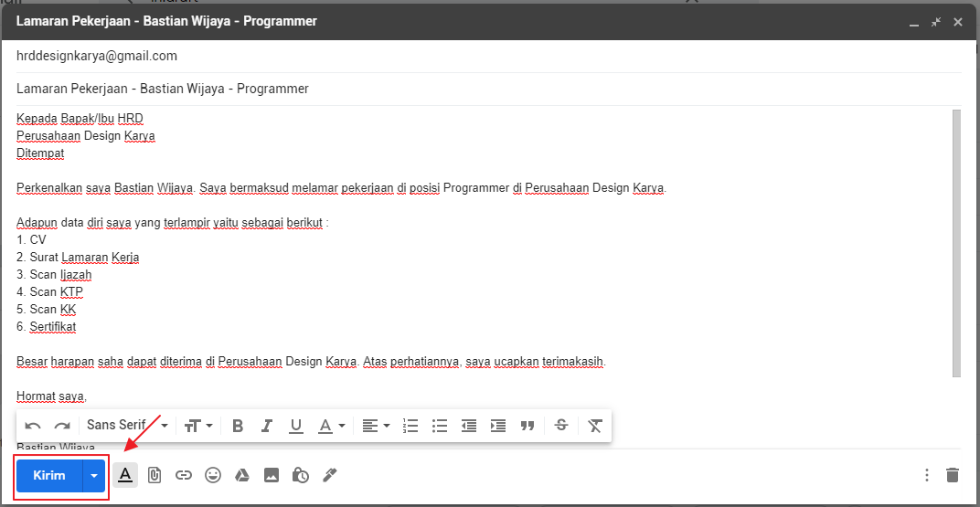Decrease the indent level
This screenshot has width=980, height=507.
[x=469, y=426]
